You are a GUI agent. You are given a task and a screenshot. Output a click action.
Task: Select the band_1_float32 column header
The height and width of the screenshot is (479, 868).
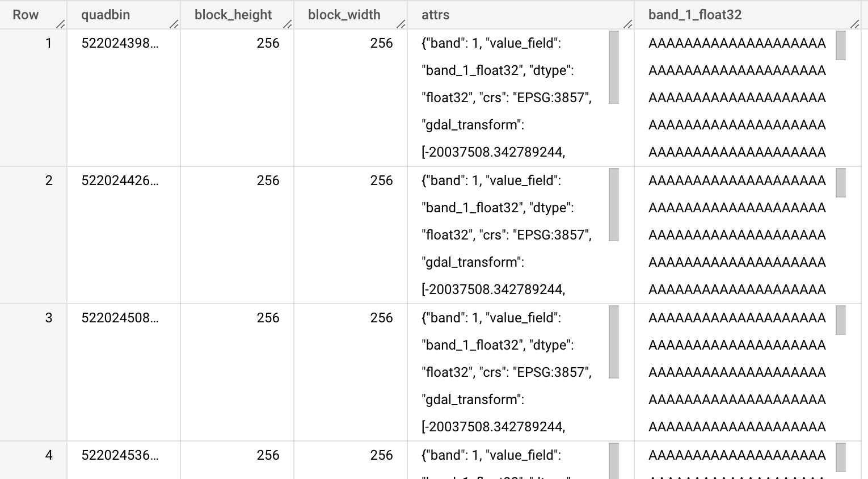(695, 15)
